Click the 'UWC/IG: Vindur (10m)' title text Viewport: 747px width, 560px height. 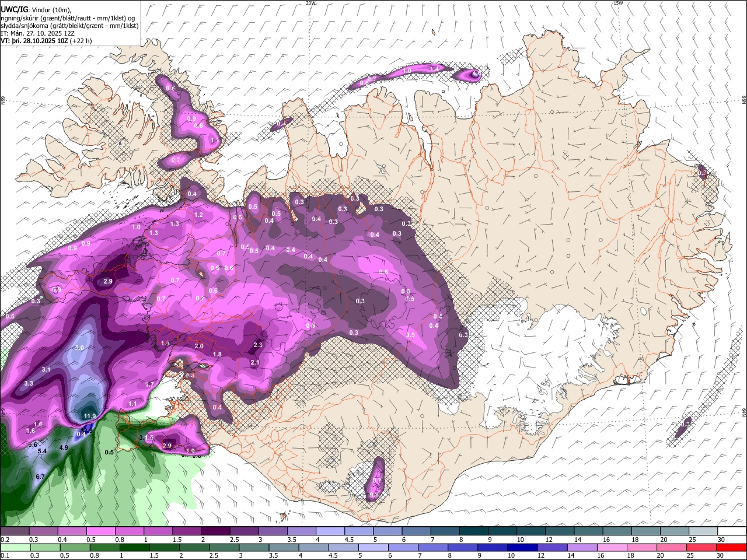[36, 10]
